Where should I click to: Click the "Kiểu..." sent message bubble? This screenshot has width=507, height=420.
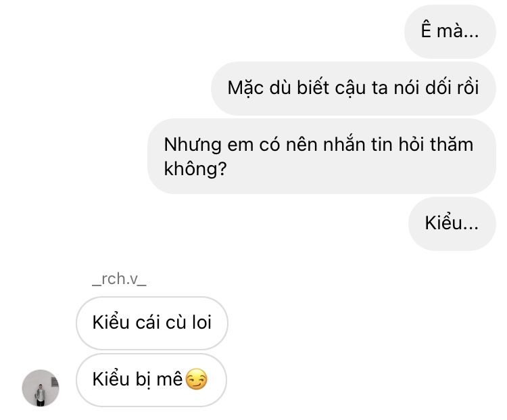(x=452, y=224)
